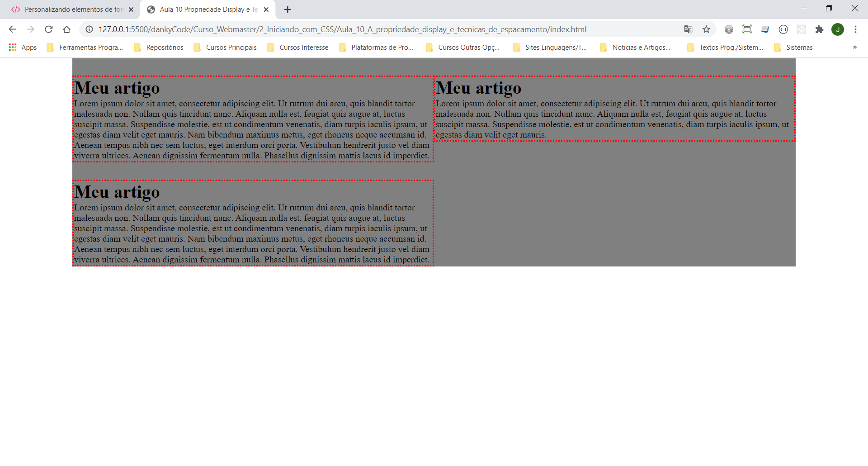Screen dimensions: 868x466
Task: Open the Apps shortcut
Action: click(x=23, y=48)
